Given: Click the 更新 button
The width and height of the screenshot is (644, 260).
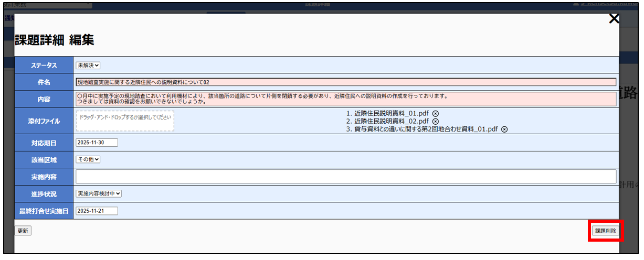Looking at the screenshot, I should (23, 231).
